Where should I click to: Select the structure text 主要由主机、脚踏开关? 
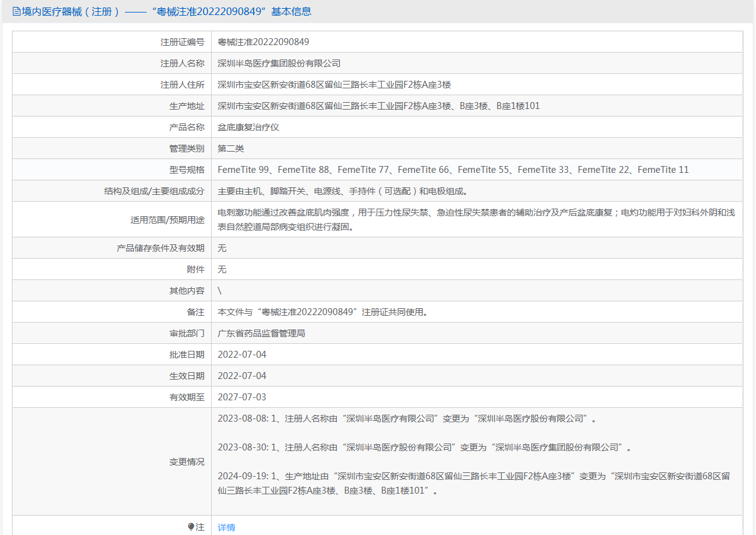pos(343,191)
